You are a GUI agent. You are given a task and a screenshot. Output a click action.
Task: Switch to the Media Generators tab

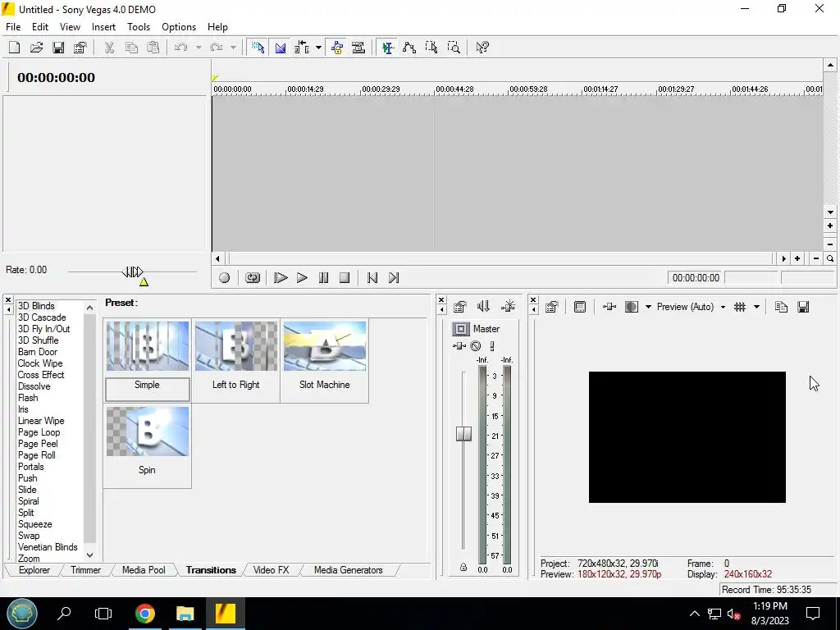pos(348,570)
